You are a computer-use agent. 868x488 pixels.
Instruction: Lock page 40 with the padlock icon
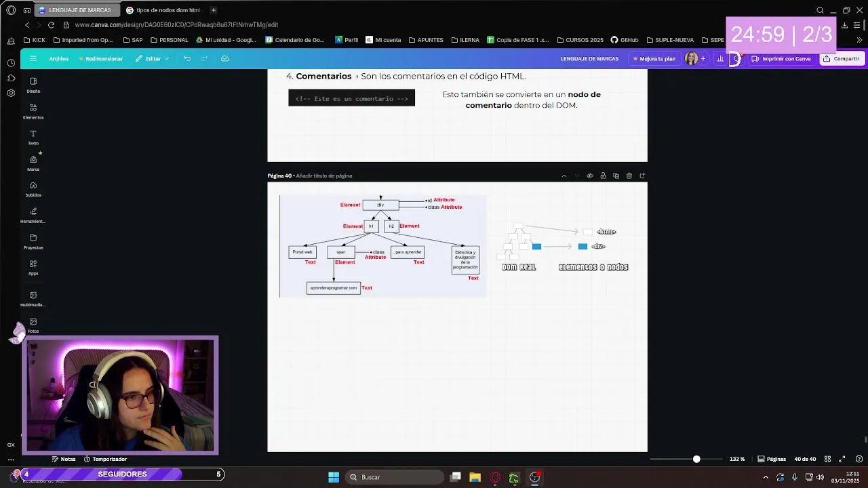(x=603, y=176)
